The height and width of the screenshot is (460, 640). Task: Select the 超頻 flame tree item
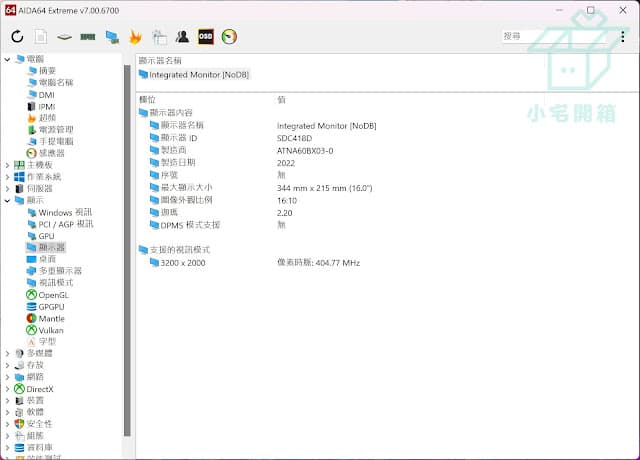pyautogui.click(x=42, y=118)
